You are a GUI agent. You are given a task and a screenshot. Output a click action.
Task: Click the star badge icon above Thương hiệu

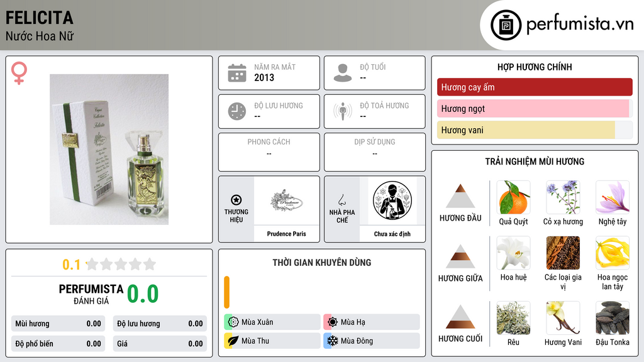coord(236,200)
